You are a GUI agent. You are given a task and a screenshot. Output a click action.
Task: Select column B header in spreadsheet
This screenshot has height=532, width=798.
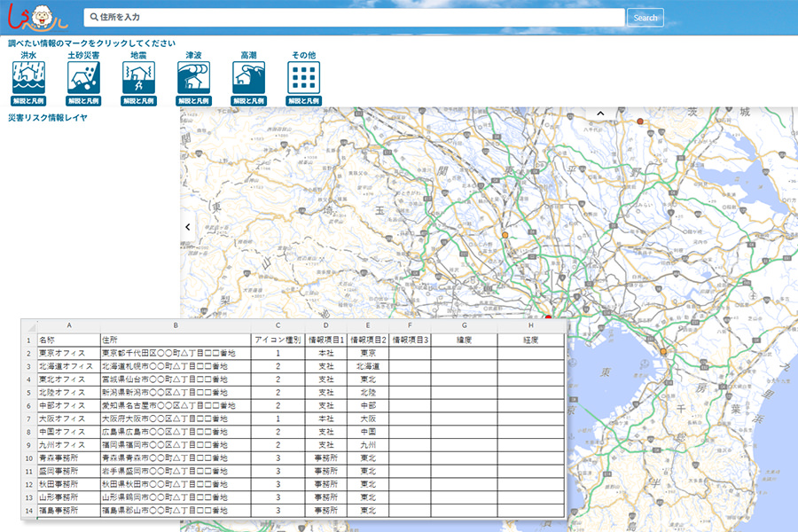pyautogui.click(x=175, y=326)
